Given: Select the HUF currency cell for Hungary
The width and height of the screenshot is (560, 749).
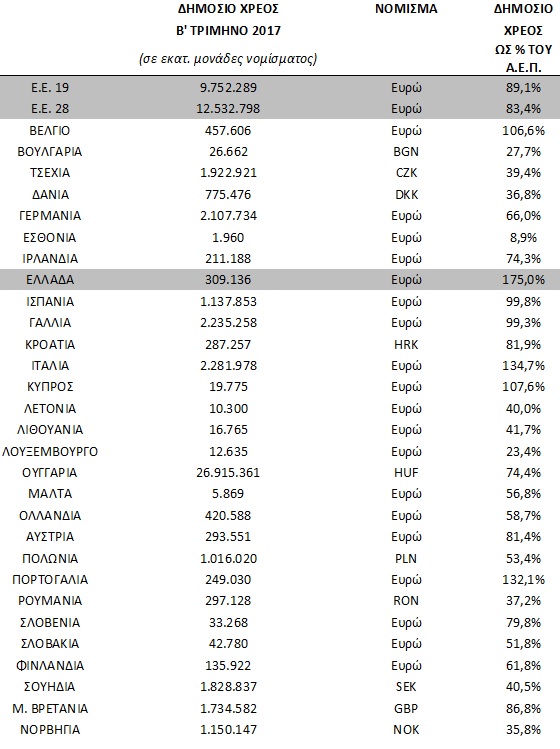Looking at the screenshot, I should point(406,473).
